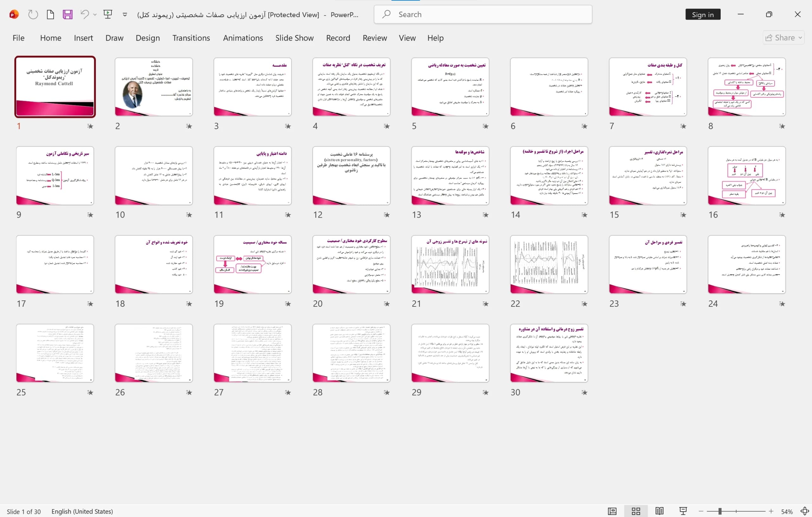
Task: Open the Help tab
Action: [x=435, y=38]
